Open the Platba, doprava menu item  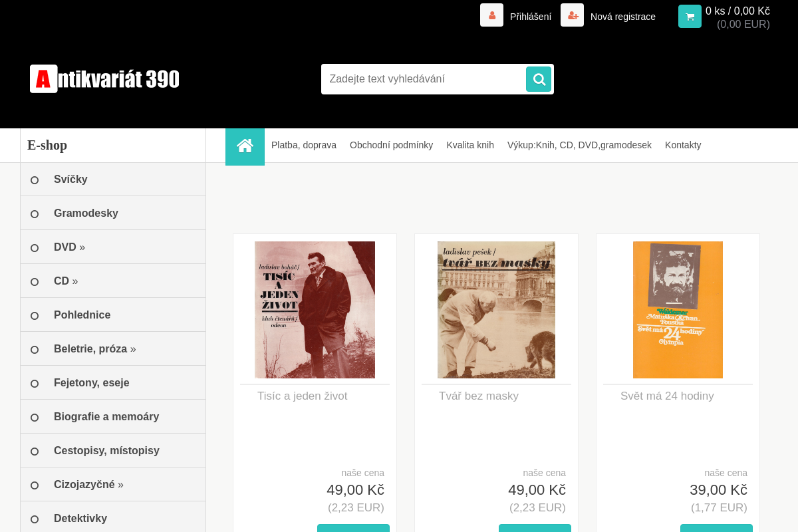(x=304, y=145)
